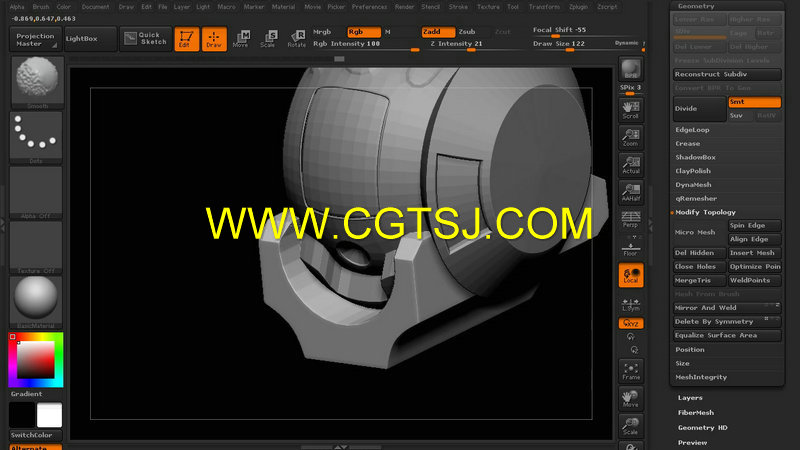Set canvas to Actual size

click(631, 165)
